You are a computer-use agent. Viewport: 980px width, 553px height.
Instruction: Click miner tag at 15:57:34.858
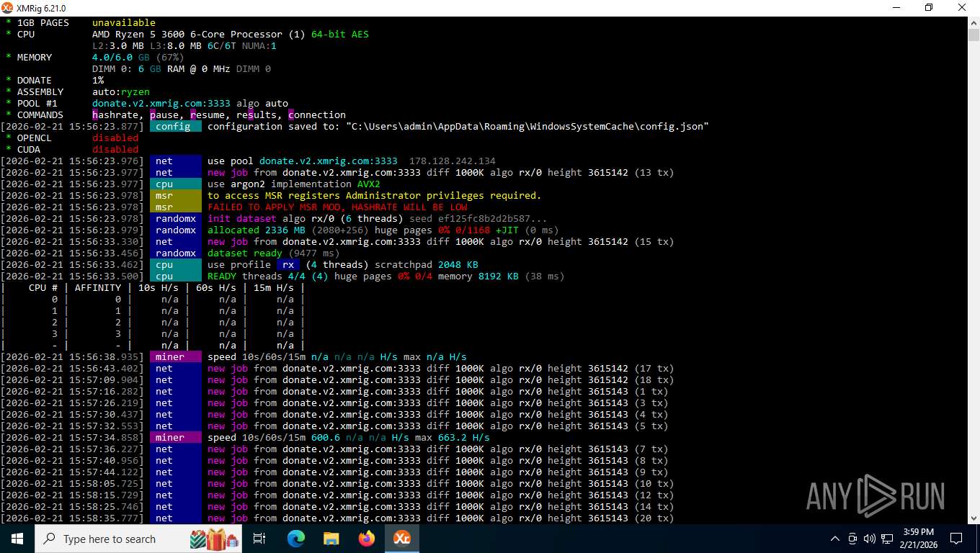[176, 437]
